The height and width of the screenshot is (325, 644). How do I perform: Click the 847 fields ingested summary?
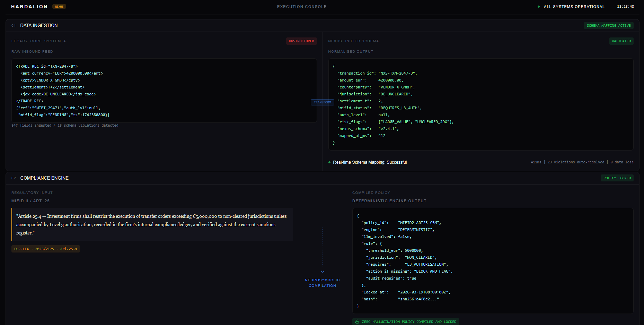click(65, 126)
